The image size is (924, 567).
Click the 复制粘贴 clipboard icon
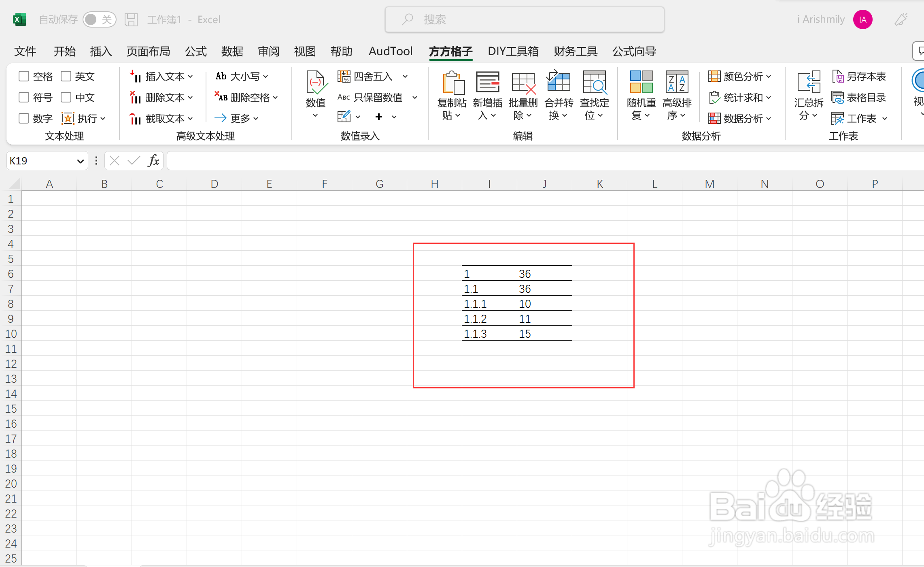click(x=453, y=83)
